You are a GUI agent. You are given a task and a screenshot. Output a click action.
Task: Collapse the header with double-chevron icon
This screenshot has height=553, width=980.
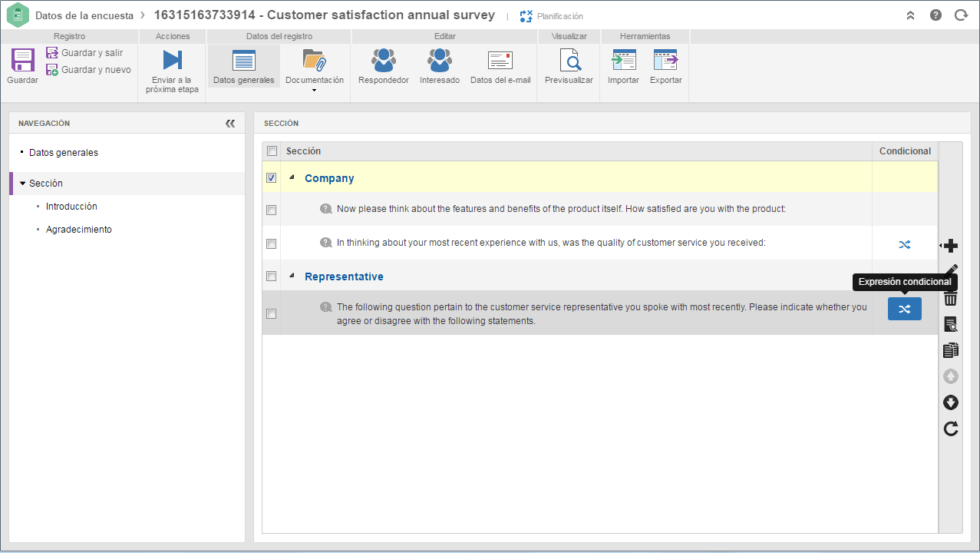click(910, 15)
